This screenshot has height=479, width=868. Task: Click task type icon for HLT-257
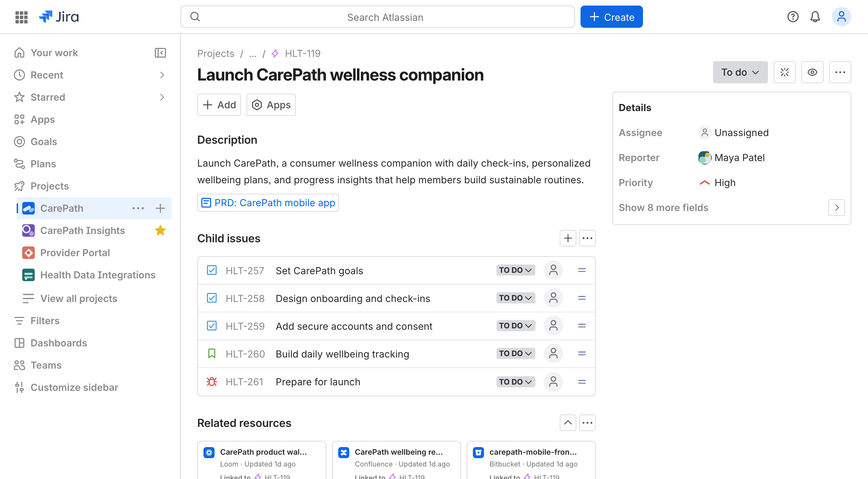pos(211,270)
